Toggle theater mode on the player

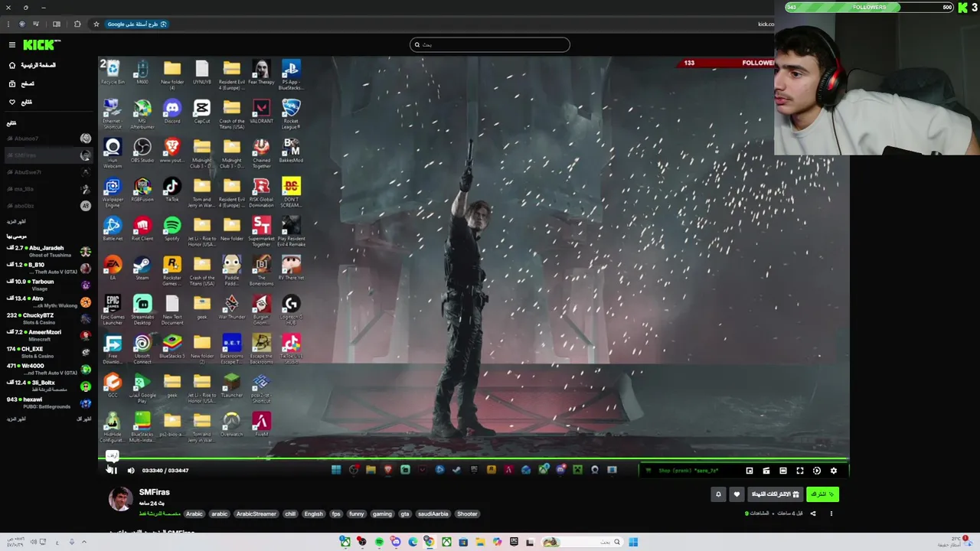coord(783,471)
